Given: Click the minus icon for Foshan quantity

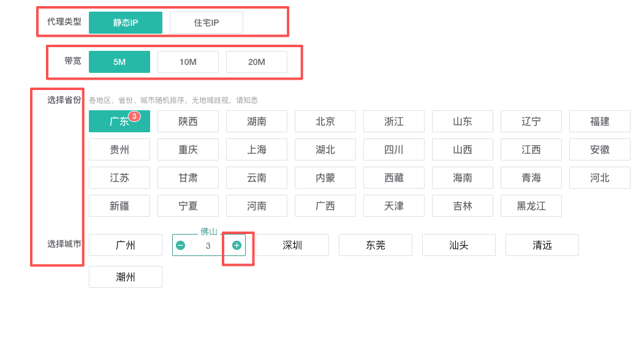Looking at the screenshot, I should [x=180, y=246].
